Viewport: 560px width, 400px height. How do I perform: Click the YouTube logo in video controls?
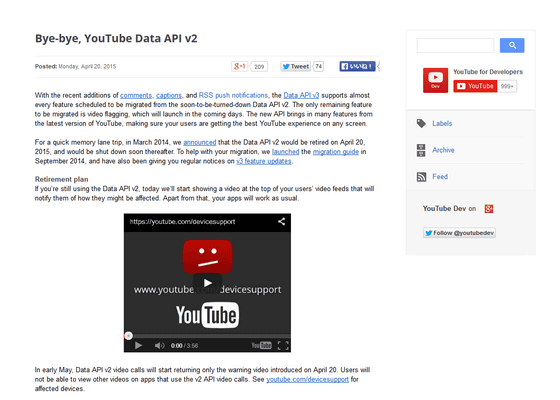(261, 345)
